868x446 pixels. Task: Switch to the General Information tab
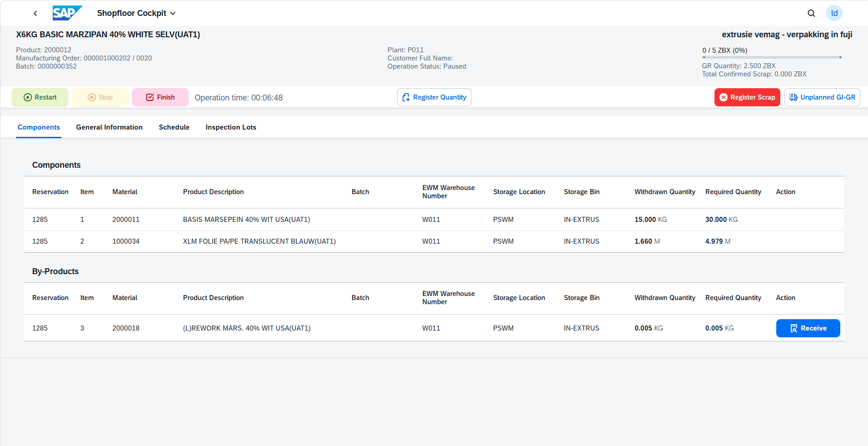(x=109, y=127)
